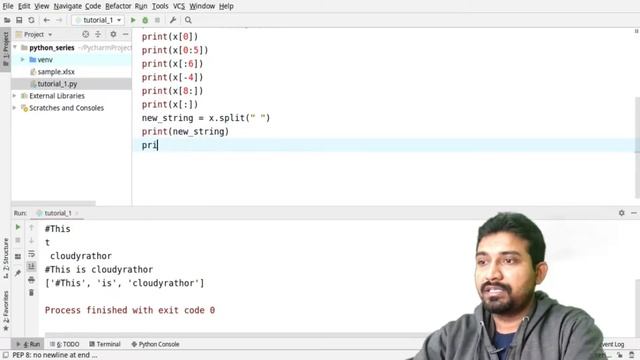
Task: Toggle the 2: Structure side tab
Action: (x=5, y=259)
